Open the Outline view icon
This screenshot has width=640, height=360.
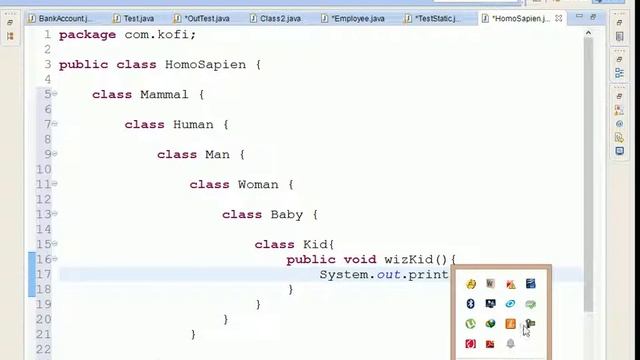(619, 73)
